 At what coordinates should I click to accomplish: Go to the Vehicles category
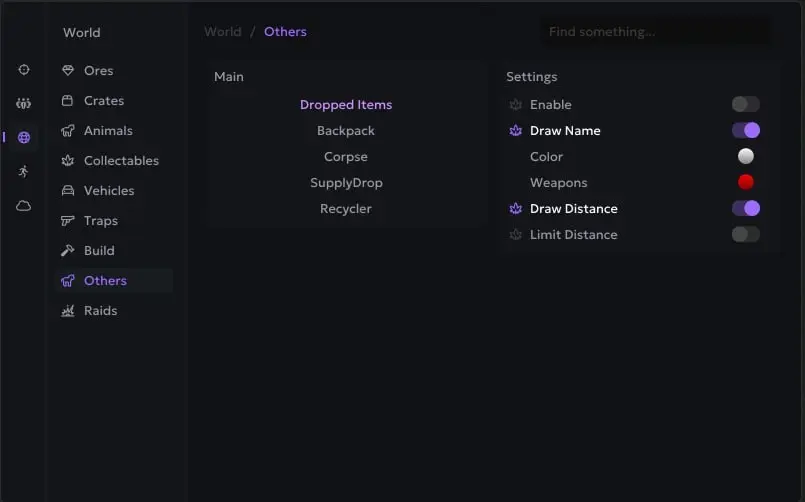tap(108, 191)
